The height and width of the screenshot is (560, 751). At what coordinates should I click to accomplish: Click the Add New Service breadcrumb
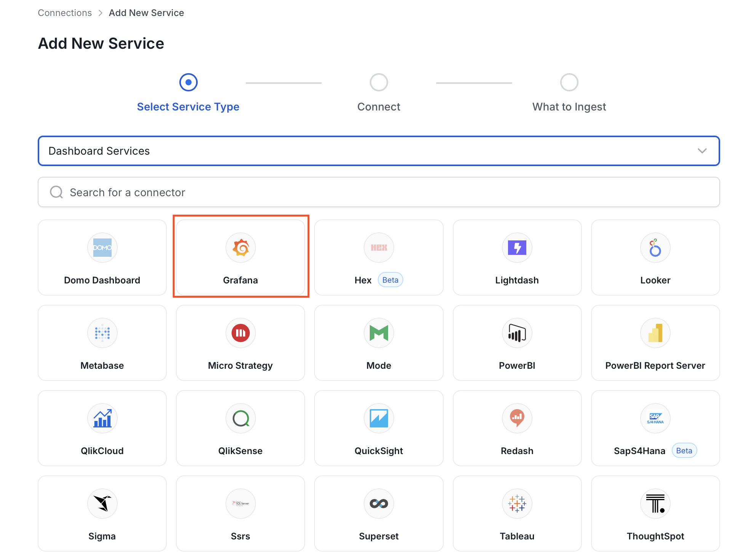click(x=146, y=13)
